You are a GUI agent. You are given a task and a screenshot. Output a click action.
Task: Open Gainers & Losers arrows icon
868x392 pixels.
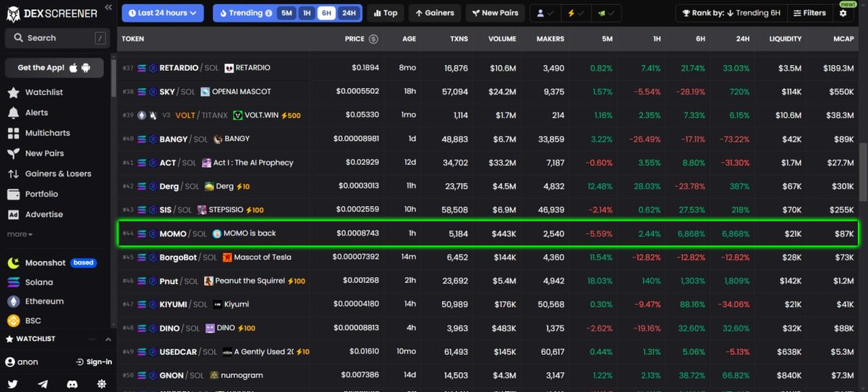(x=13, y=174)
